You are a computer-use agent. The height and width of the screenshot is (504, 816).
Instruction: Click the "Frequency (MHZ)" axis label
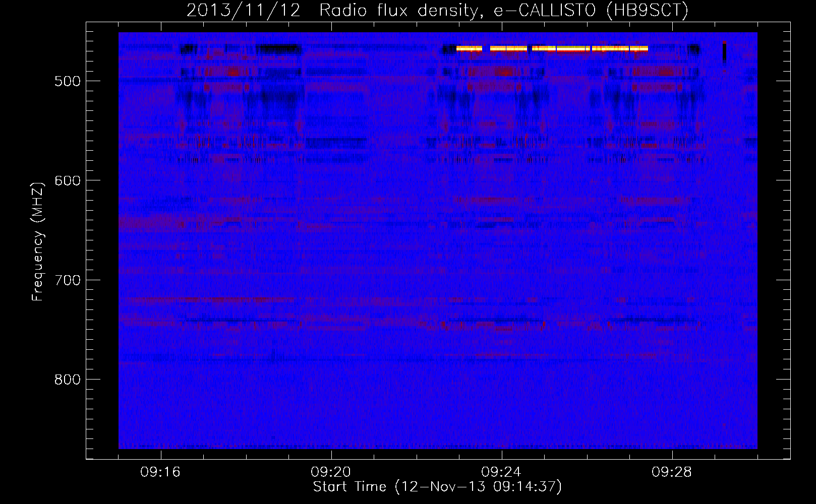tap(37, 241)
